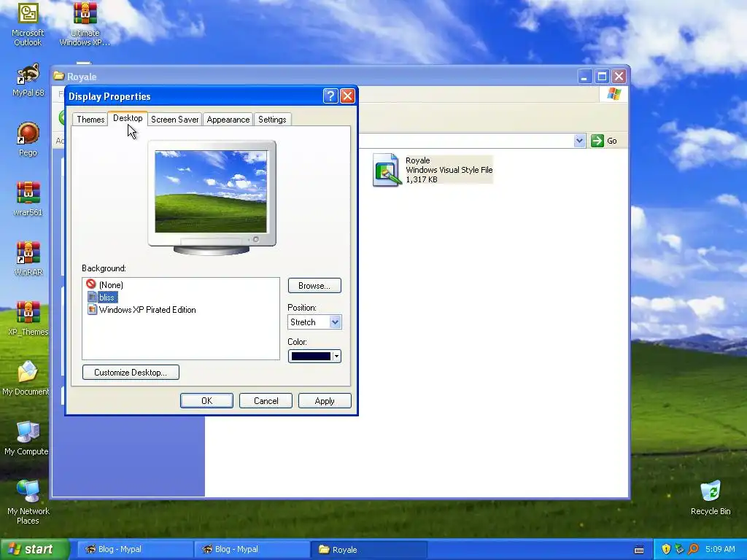The height and width of the screenshot is (560, 747).
Task: Click Cancel in Display Properties
Action: (x=266, y=401)
